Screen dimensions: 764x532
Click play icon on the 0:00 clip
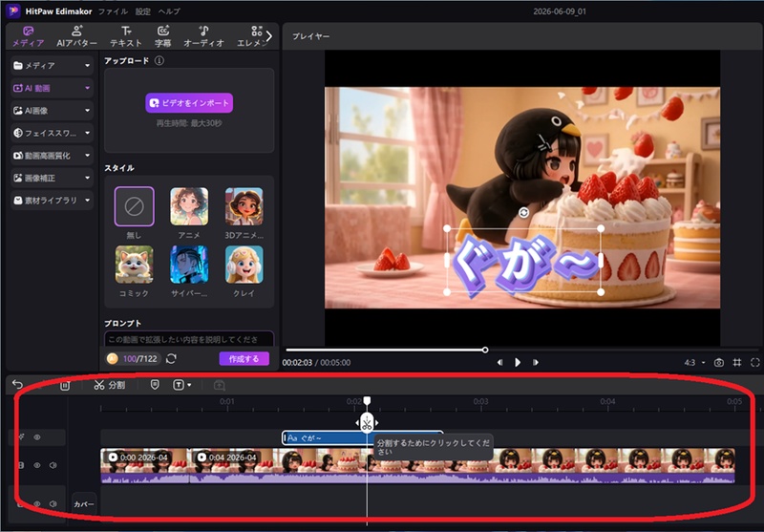tap(113, 457)
